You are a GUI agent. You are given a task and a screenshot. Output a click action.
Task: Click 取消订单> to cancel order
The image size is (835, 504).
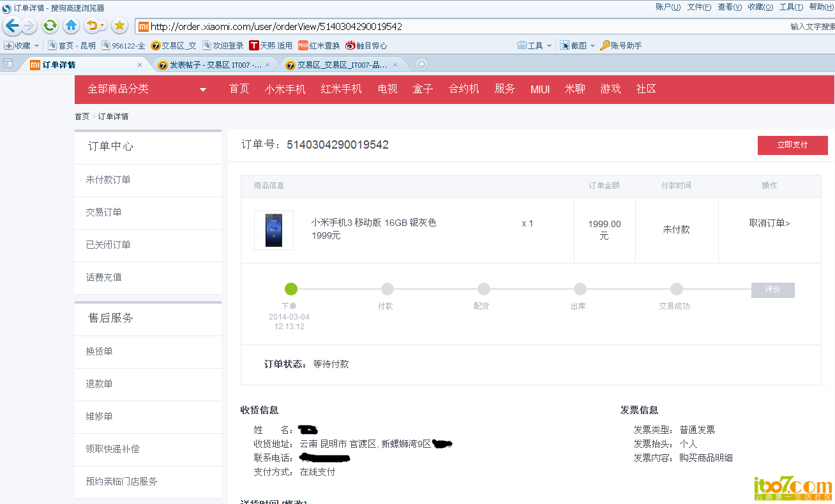point(769,223)
